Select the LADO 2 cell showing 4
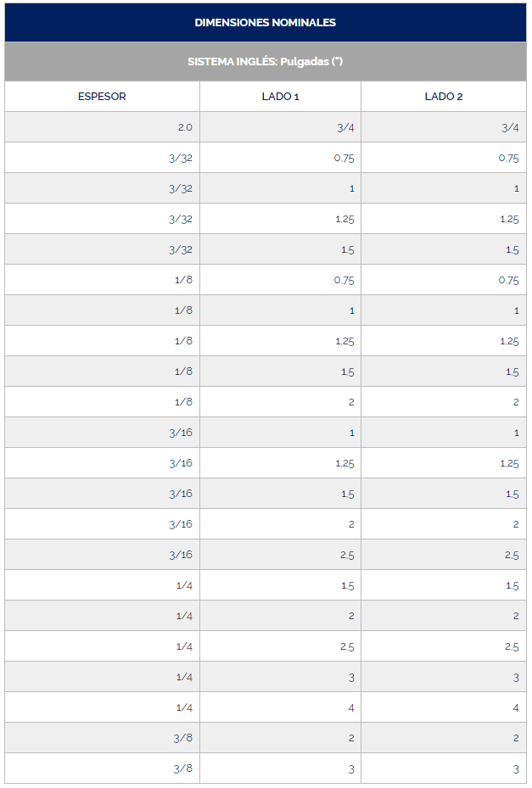Screen dimensions: 532x788 click(x=515, y=707)
